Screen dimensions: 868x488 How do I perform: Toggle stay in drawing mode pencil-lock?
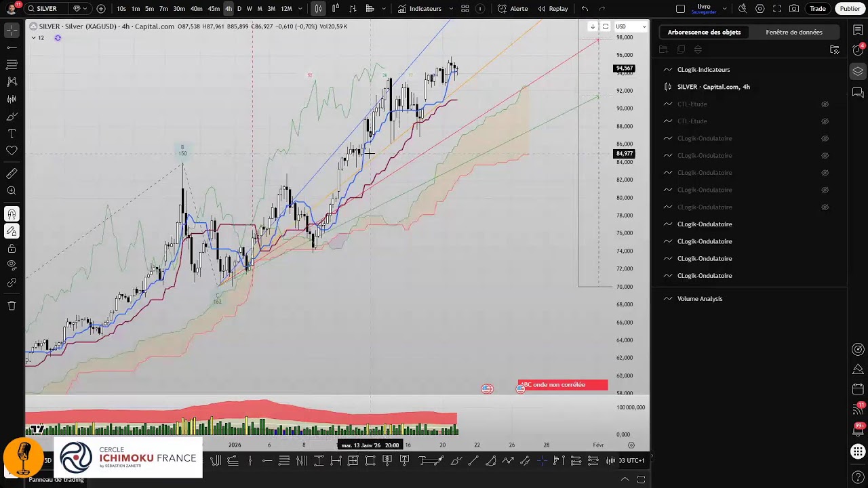click(x=12, y=231)
